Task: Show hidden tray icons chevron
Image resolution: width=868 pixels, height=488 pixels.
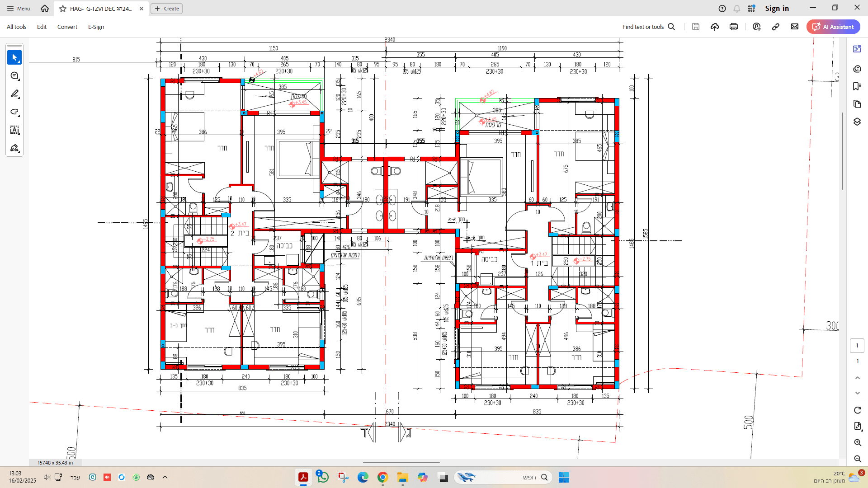Action: point(165,477)
